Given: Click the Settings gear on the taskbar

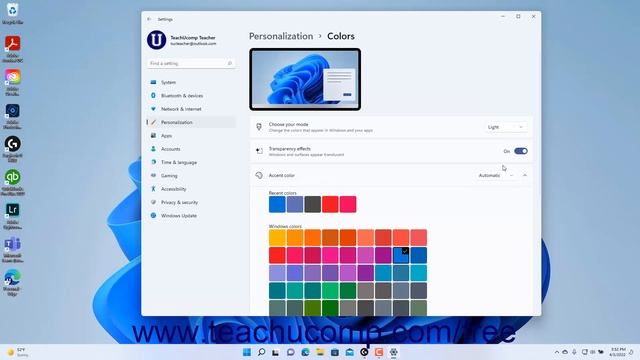Looking at the screenshot, I should [393, 352].
